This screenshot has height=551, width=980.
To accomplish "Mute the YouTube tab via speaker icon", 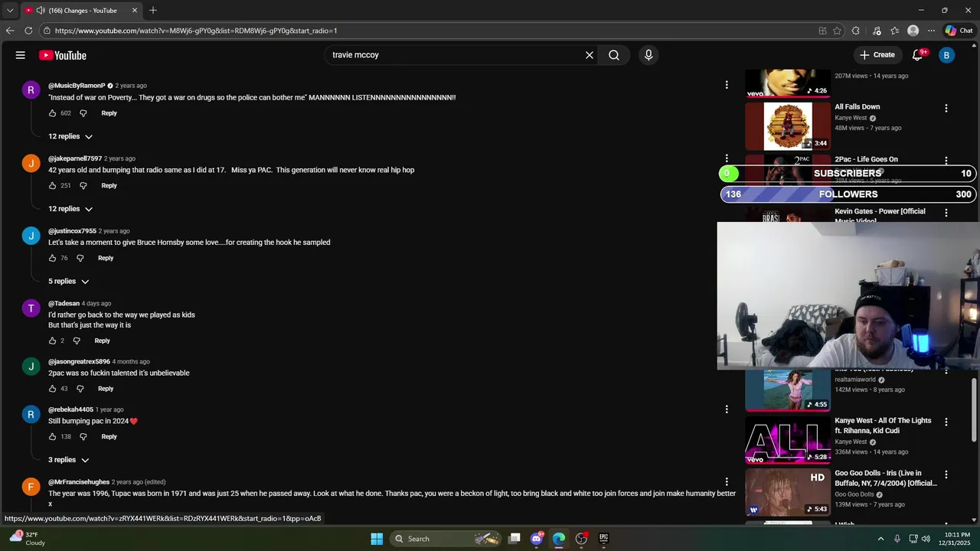I will click(41, 10).
